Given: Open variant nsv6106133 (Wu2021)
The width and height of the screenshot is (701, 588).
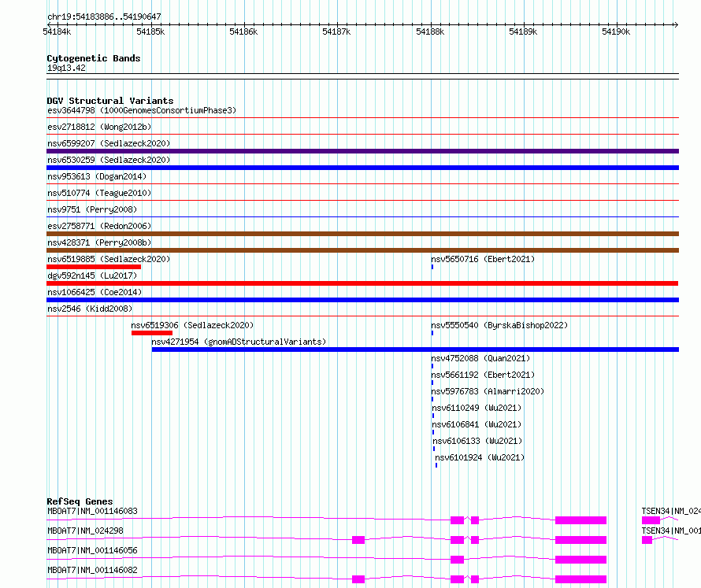Looking at the screenshot, I should 477,441.
